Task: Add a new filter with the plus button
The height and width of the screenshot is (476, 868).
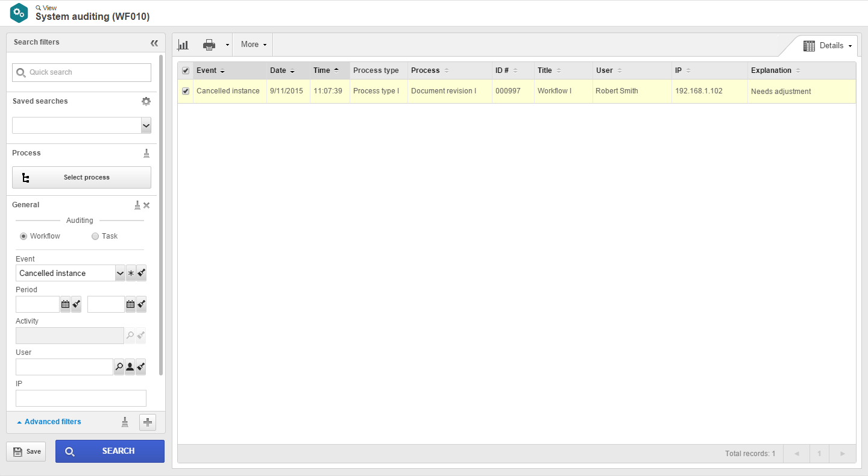Action: 148,422
